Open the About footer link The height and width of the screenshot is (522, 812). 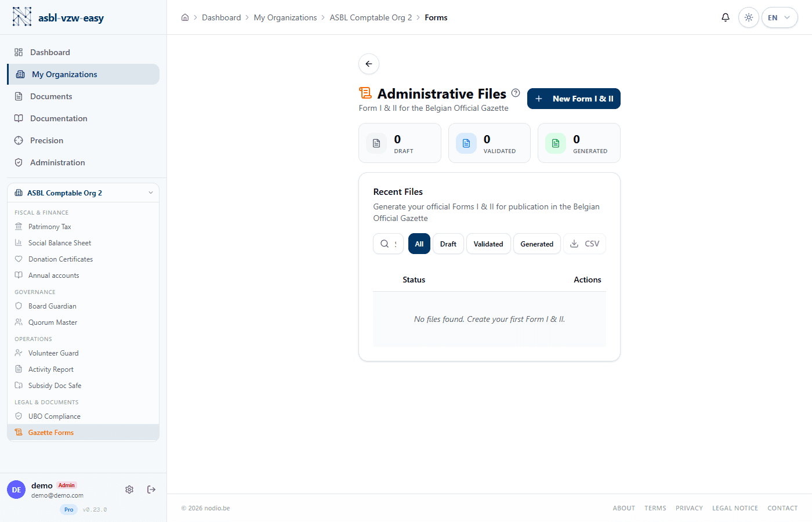click(x=624, y=508)
